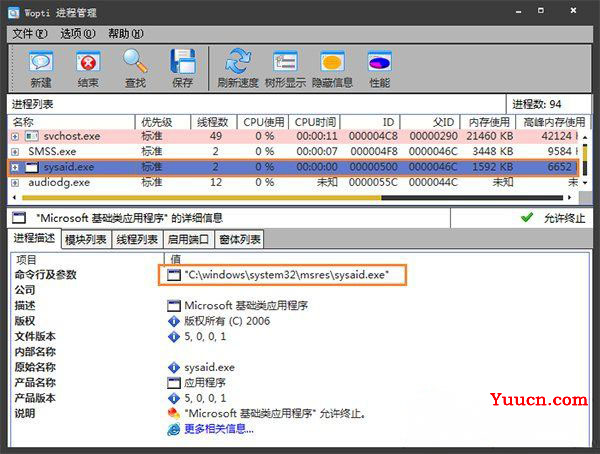
Task: Open the 选项(O) menu
Action: 78,34
